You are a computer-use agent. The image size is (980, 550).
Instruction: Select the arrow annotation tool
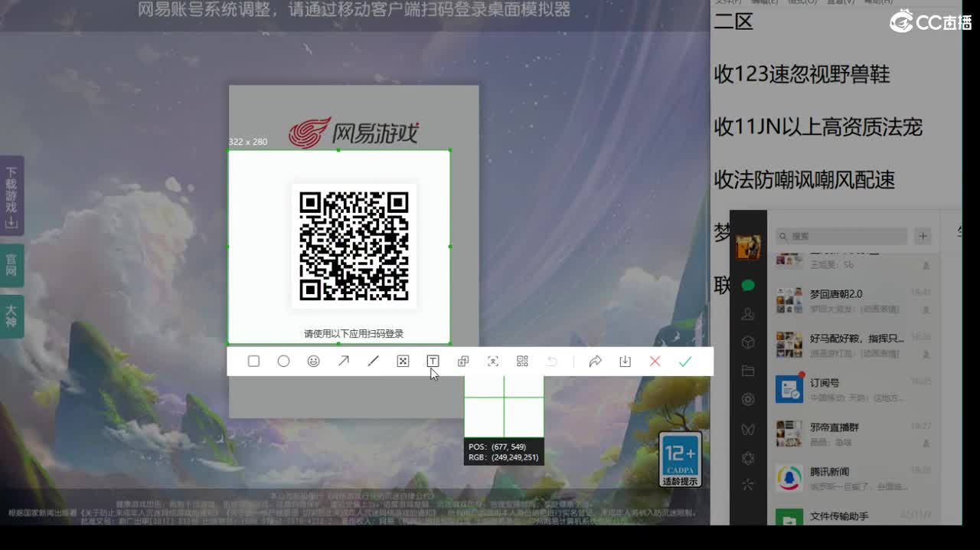point(343,361)
